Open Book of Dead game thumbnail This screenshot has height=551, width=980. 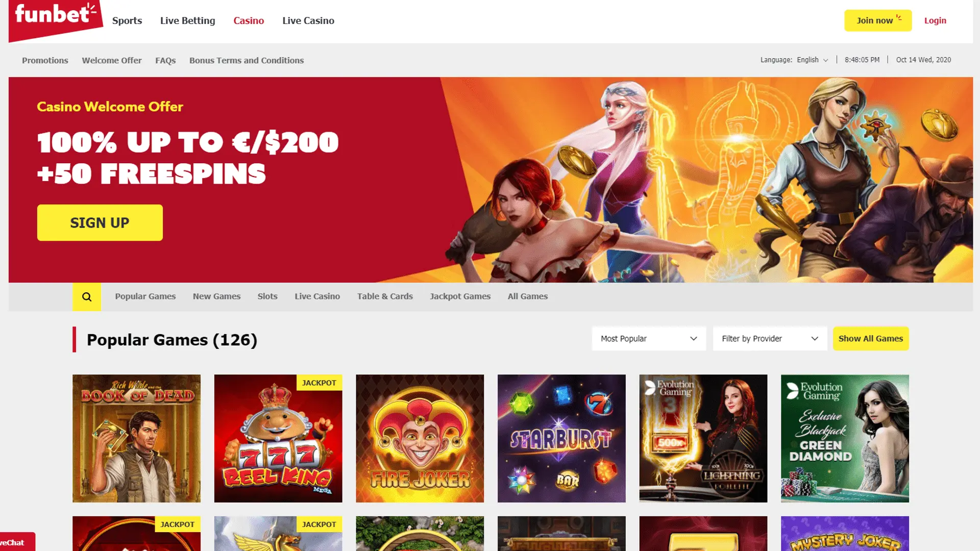click(136, 438)
